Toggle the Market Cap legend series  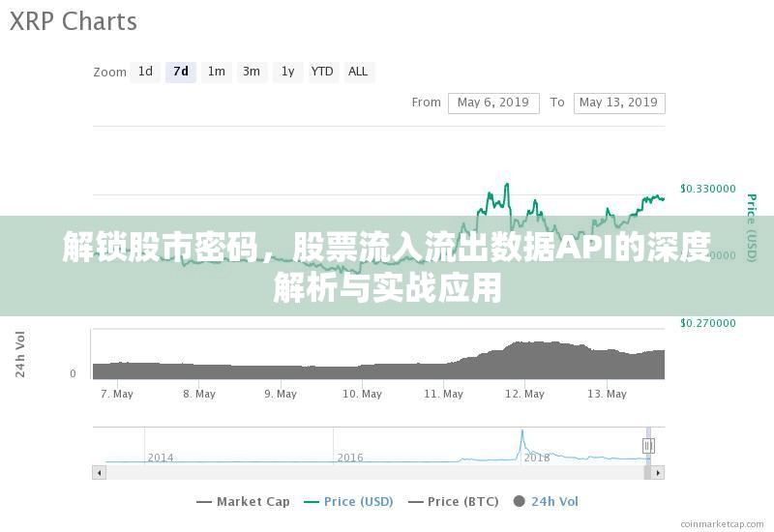tap(244, 502)
